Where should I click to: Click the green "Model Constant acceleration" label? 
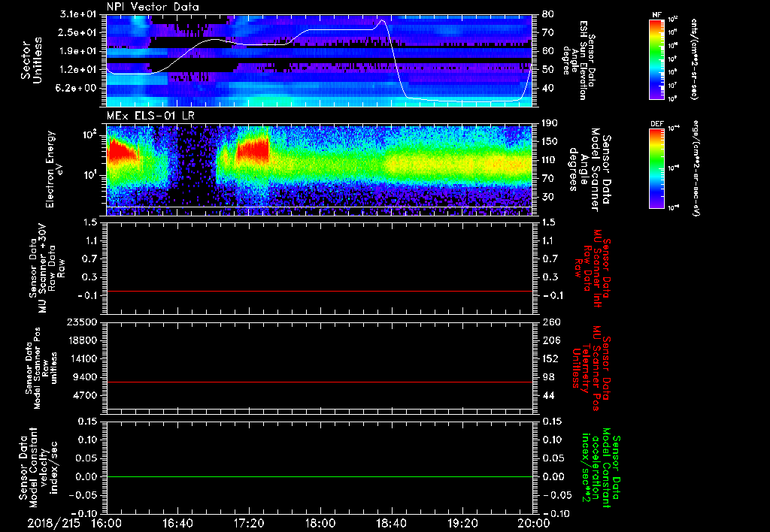click(x=601, y=467)
